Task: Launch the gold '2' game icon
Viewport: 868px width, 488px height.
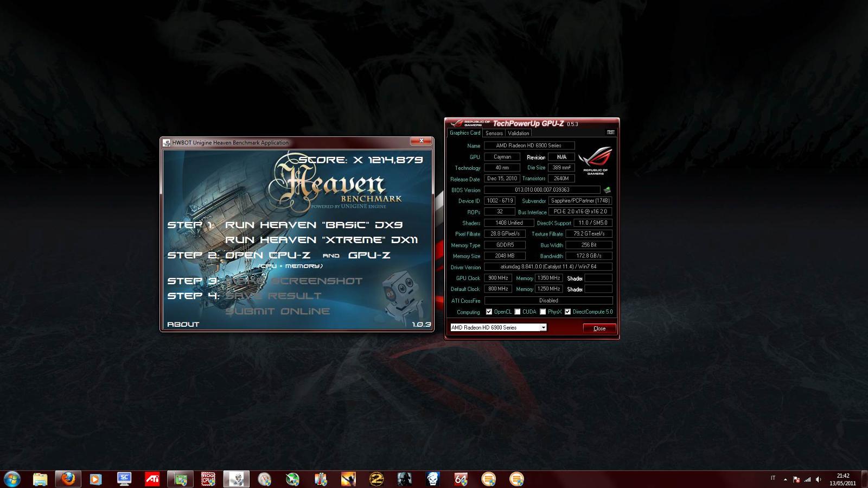Action: (376, 479)
